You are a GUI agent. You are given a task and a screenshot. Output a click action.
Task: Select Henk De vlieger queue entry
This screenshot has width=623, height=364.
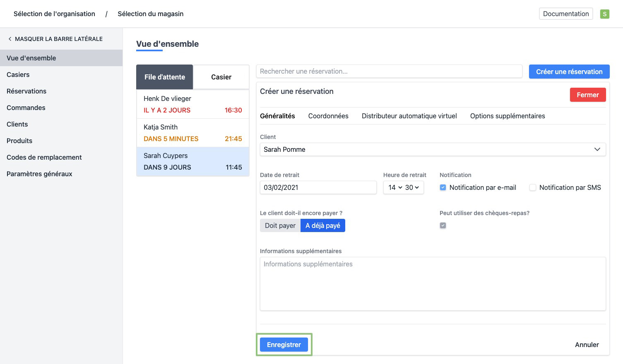[192, 104]
